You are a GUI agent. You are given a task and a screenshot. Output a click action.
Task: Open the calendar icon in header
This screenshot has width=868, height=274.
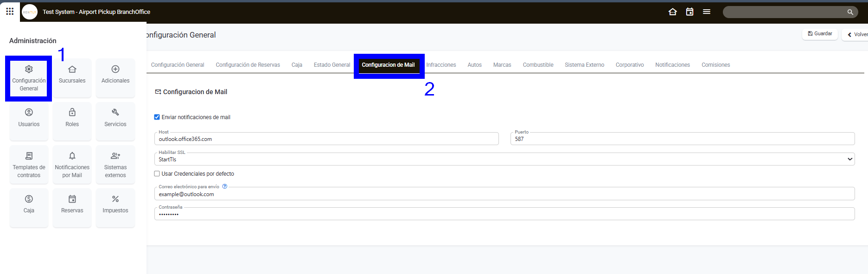pos(689,12)
